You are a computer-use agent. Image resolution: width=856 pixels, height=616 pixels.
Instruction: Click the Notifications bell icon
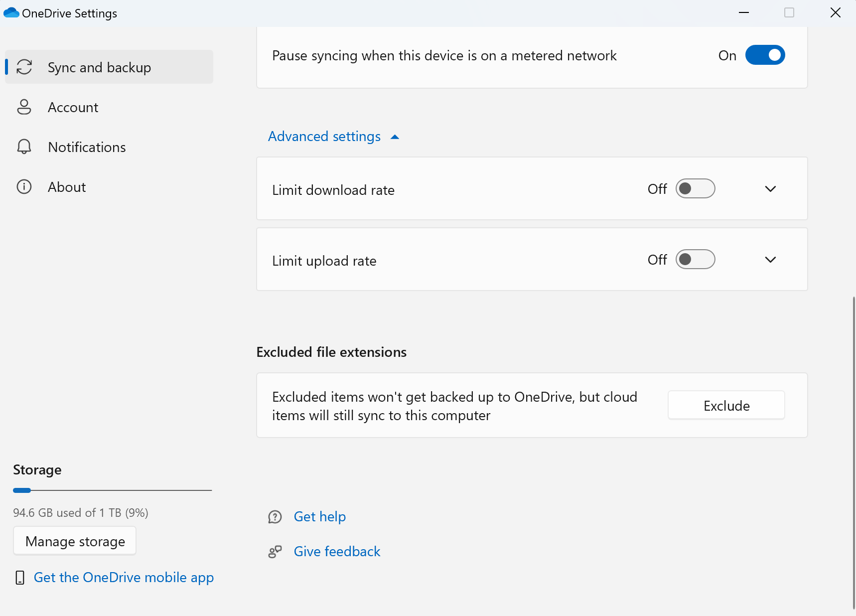pyautogui.click(x=24, y=147)
